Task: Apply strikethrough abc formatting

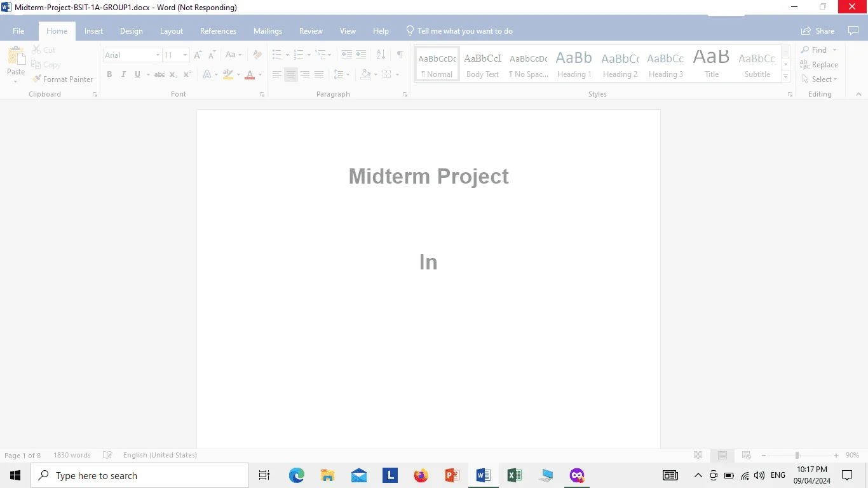Action: (x=159, y=74)
